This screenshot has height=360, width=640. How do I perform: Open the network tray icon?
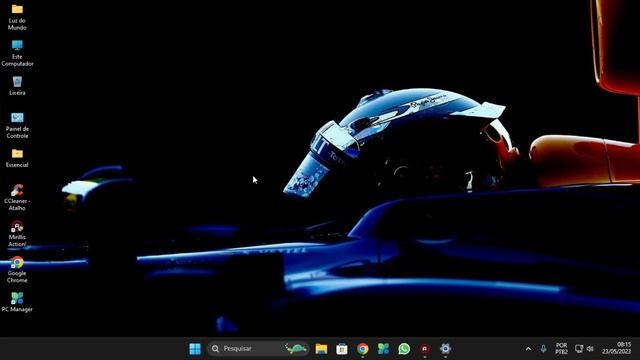click(x=579, y=349)
